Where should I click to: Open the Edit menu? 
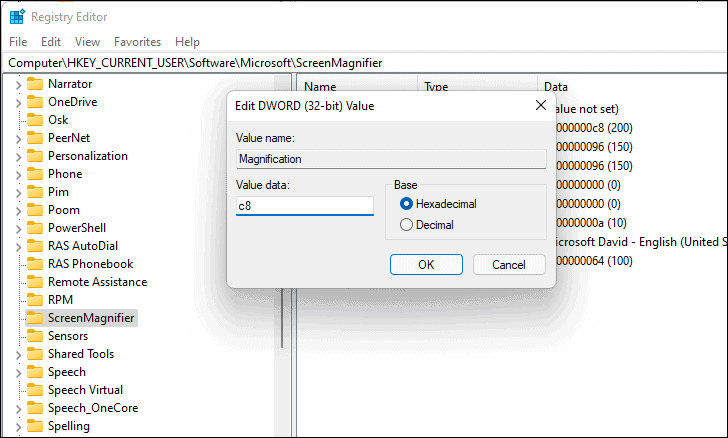tap(51, 42)
